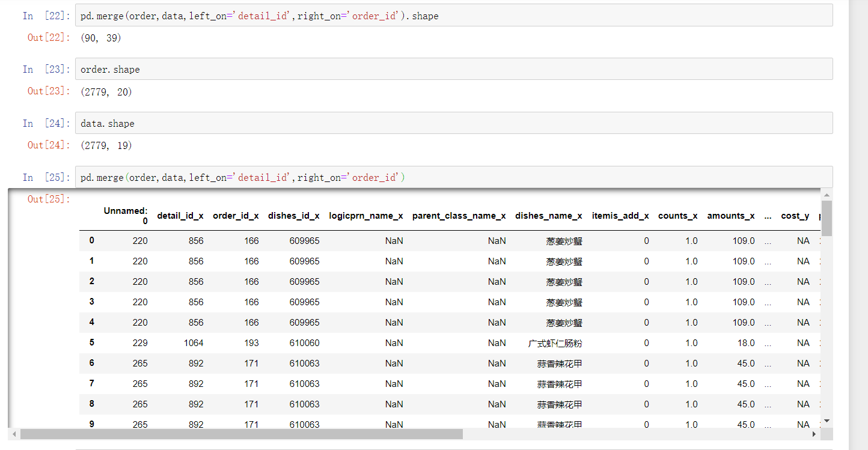Viewport: 868px width, 450px height.
Task: Click the 610063 cell in row 8
Action: [305, 404]
